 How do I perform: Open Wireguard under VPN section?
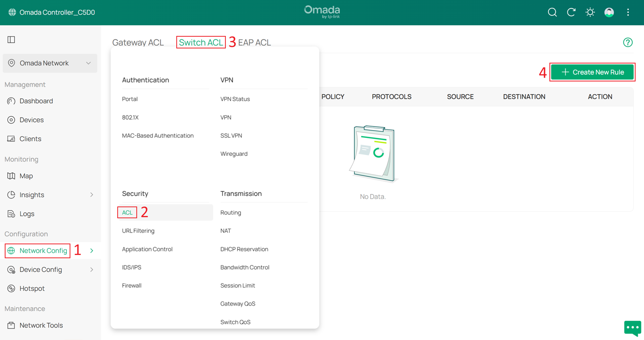click(x=234, y=154)
